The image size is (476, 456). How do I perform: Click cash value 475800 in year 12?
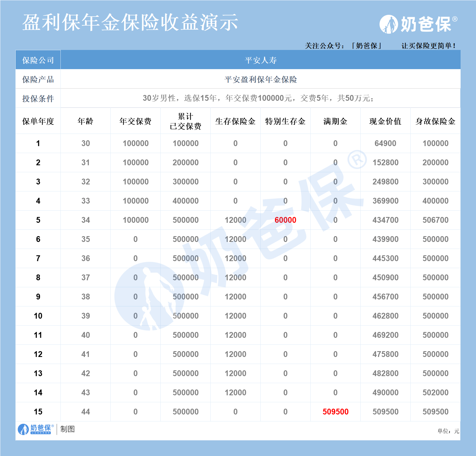click(x=385, y=354)
